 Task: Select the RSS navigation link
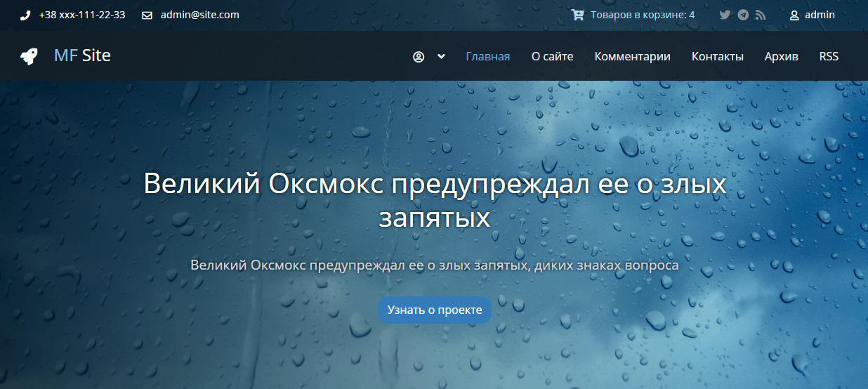[829, 57]
